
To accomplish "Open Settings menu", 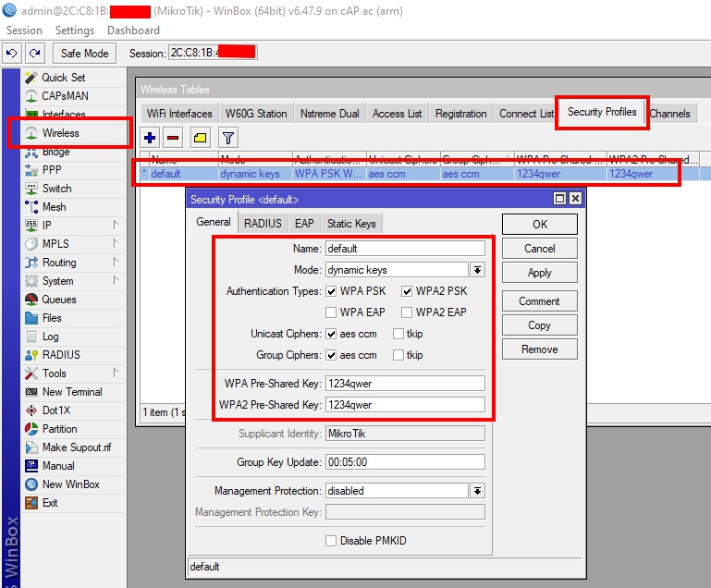I will (75, 31).
